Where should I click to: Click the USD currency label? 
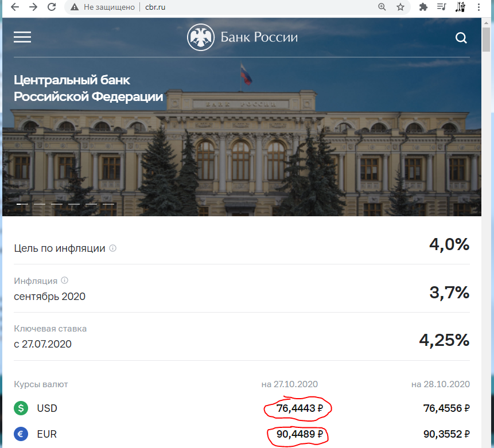click(x=47, y=408)
